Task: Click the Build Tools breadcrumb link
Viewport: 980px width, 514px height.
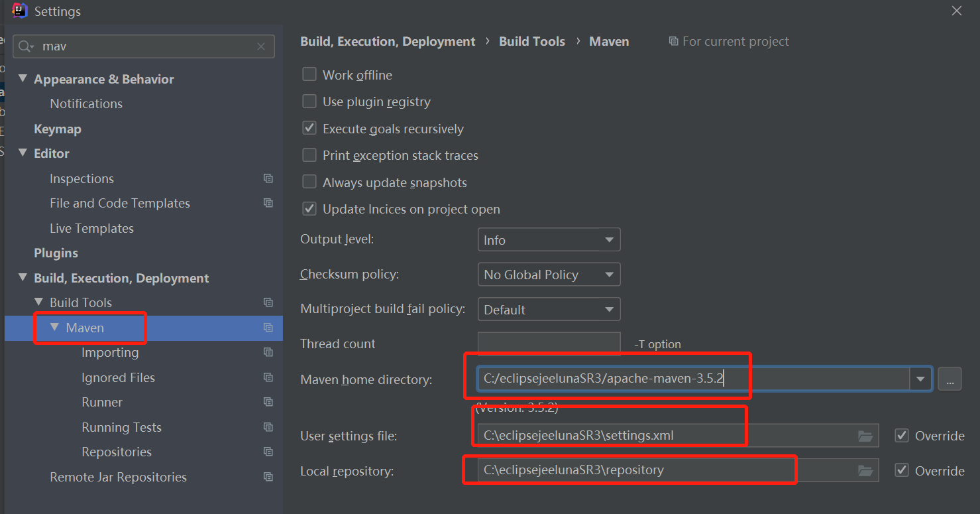Action: 531,41
